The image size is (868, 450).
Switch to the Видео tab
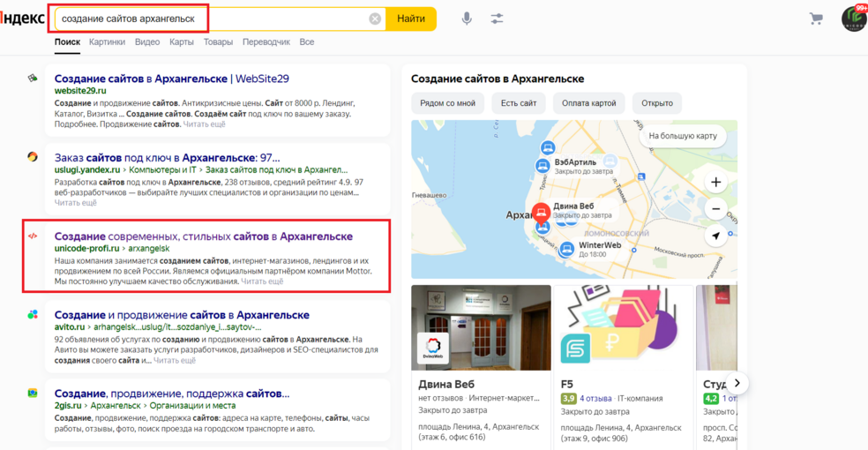[x=146, y=42]
